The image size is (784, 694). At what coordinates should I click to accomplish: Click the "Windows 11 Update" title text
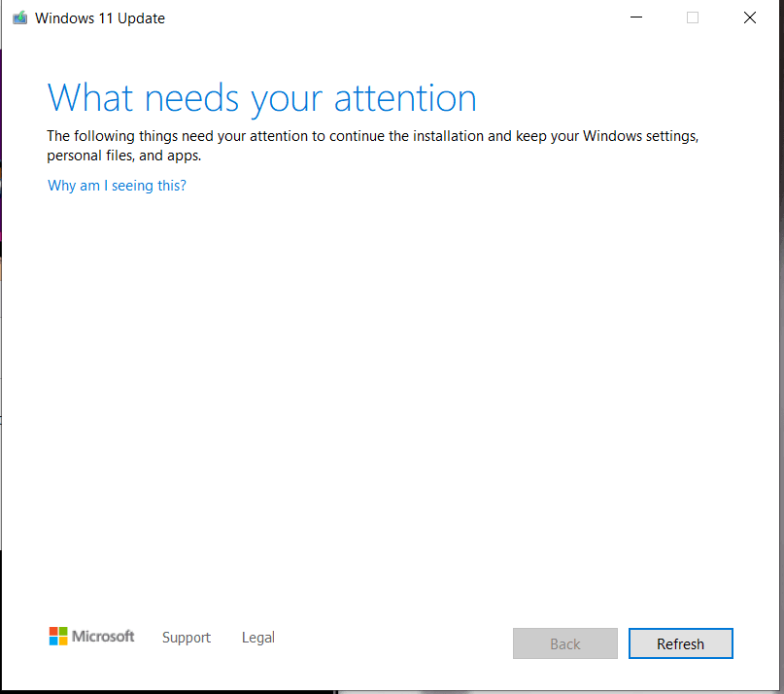(100, 18)
